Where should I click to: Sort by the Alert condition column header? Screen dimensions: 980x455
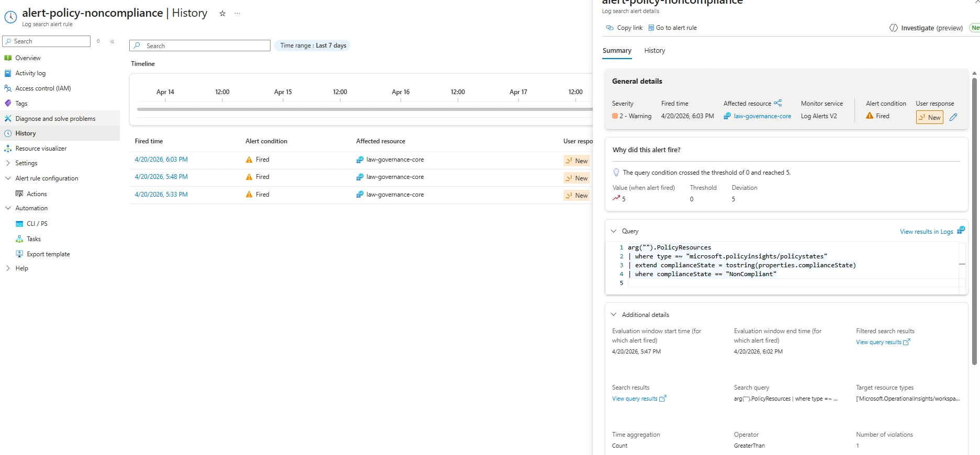click(x=266, y=141)
